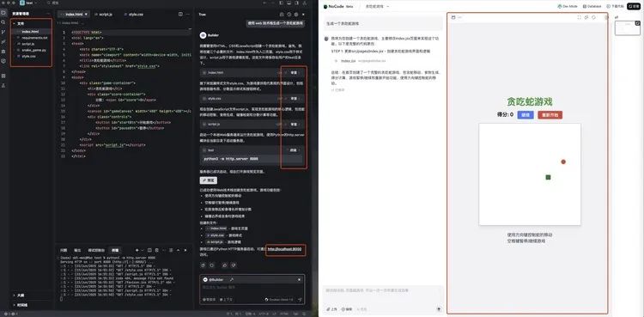
Task: Toggle Dev Mode in NoCode header
Action: tap(568, 6)
